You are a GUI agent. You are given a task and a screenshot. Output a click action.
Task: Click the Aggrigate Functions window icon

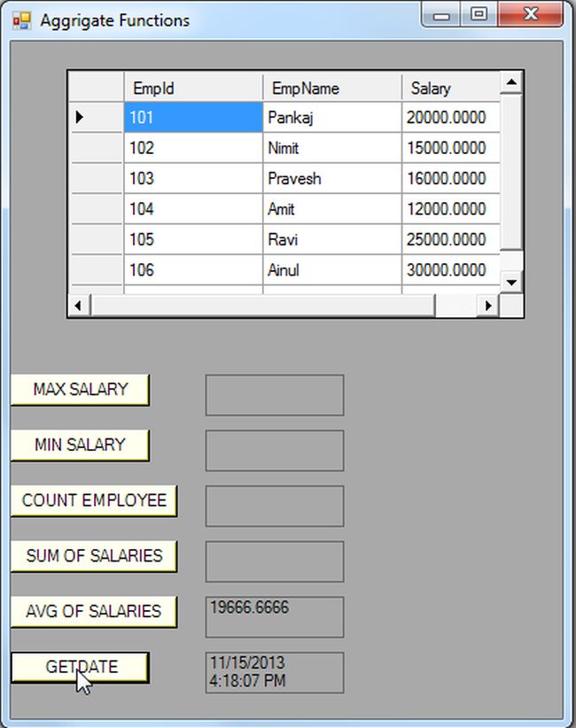(x=22, y=21)
